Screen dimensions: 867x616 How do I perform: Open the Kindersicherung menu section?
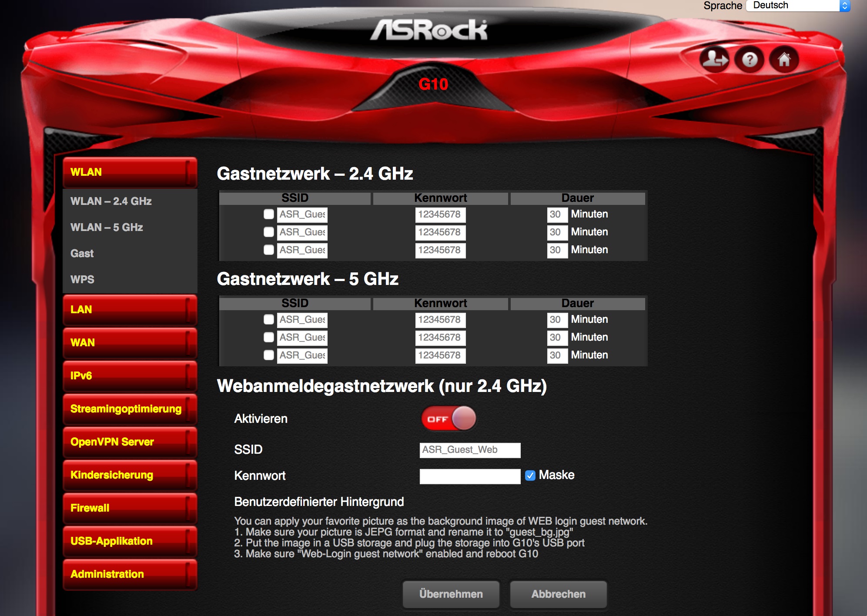(x=130, y=475)
